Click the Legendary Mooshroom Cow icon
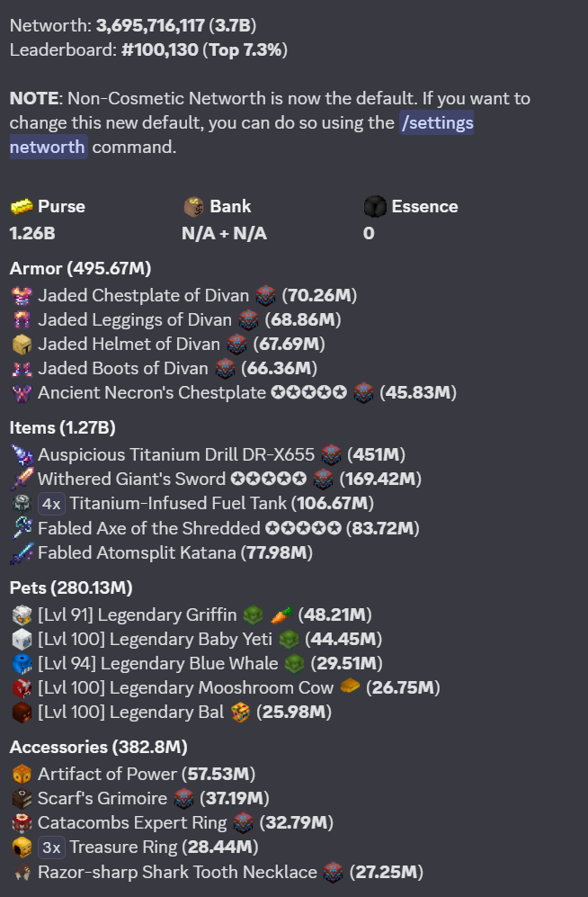 [x=22, y=688]
